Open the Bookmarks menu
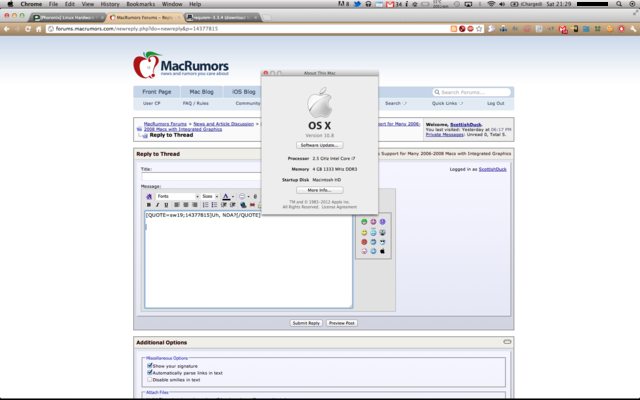640x400 pixels. coord(140,4)
